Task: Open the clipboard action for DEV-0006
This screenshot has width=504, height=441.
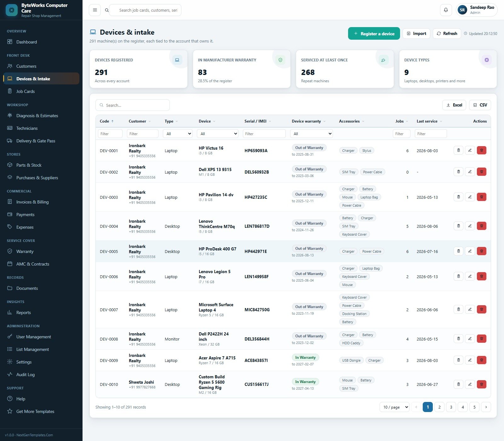Action: [458, 277]
